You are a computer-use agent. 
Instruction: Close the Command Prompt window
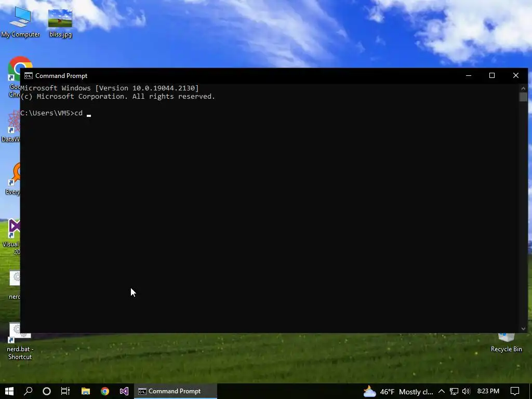tap(516, 75)
